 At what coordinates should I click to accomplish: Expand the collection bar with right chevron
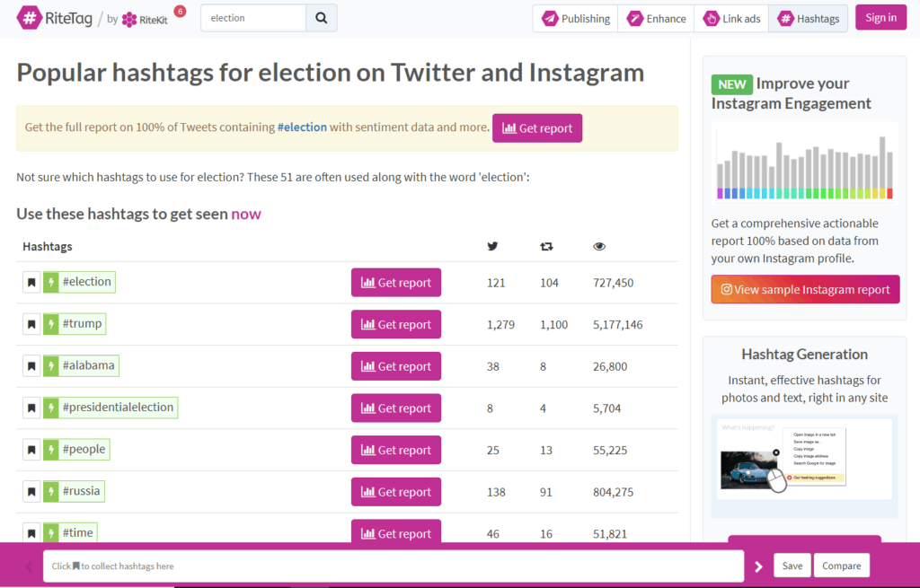pyautogui.click(x=757, y=566)
